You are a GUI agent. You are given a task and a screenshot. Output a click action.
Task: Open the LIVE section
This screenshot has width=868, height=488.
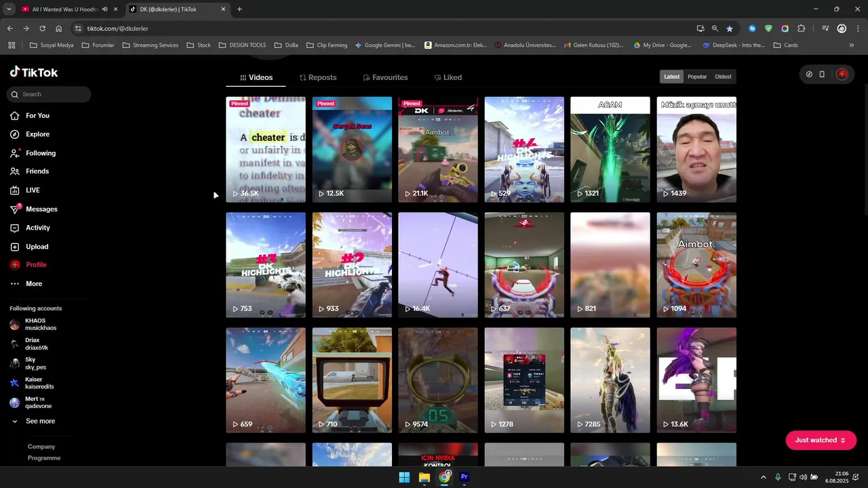[x=25, y=190]
